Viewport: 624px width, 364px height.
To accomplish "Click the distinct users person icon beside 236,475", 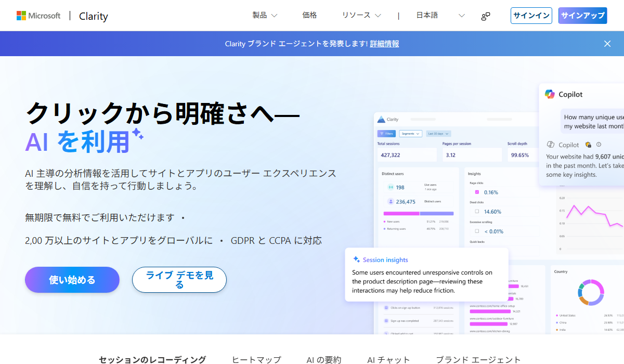I will (x=391, y=202).
